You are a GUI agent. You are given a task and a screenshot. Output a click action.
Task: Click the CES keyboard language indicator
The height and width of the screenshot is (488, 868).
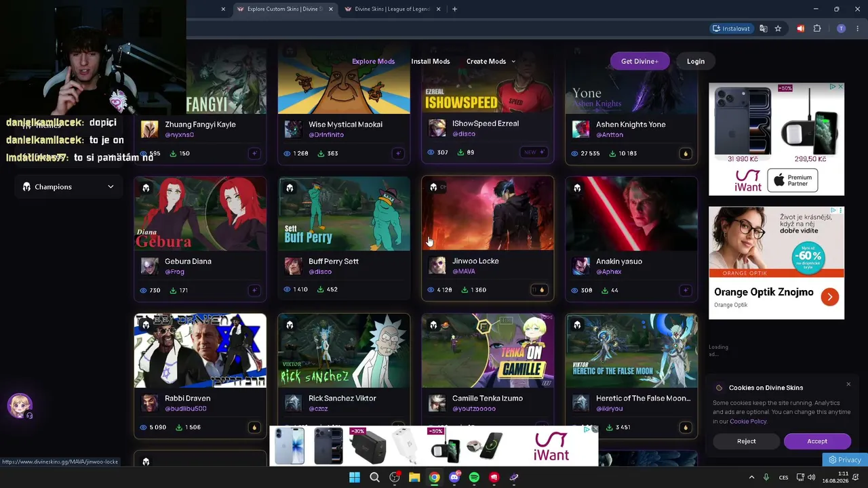pos(784,477)
